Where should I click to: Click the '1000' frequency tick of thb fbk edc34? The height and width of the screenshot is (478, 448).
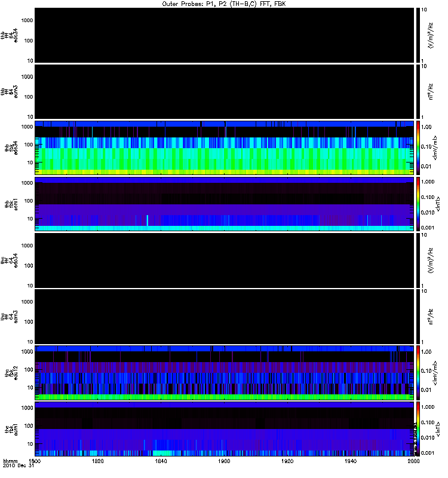point(27,127)
